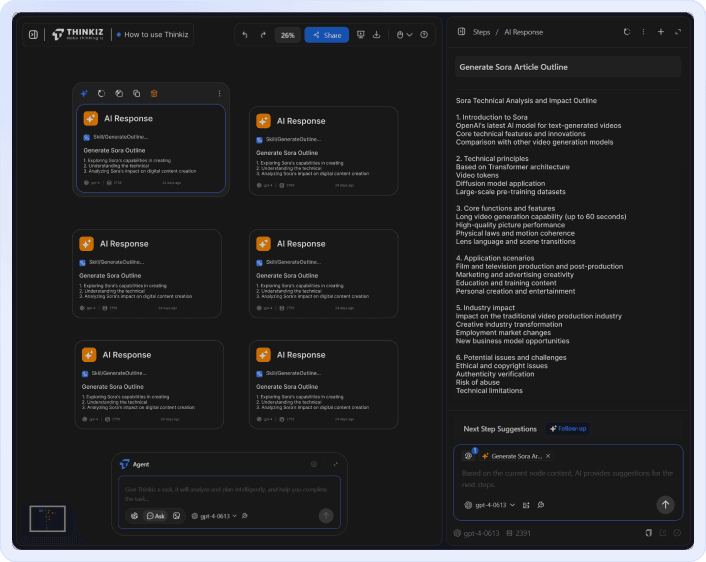Focus the Agent task input field
Screen dimensions: 706x562
pos(229,494)
